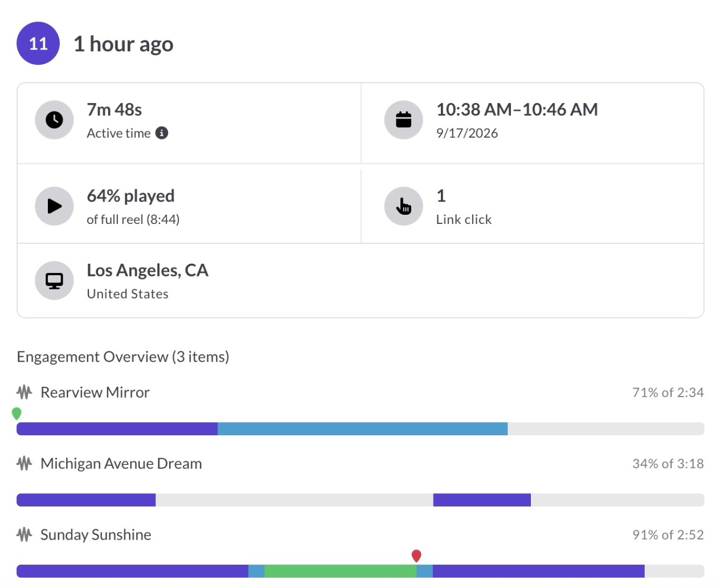This screenshot has width=720, height=588.
Task: Click the 'United States' country text
Action: [128, 294]
